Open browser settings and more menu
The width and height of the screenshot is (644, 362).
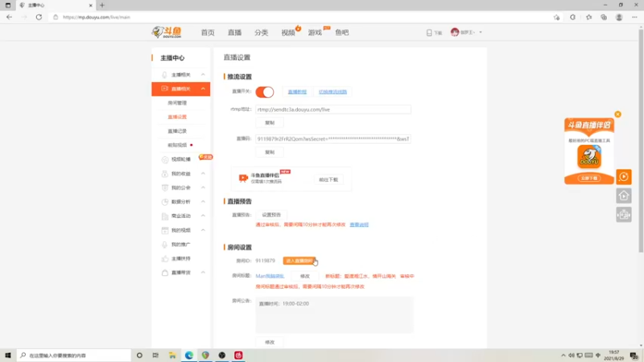click(634, 17)
